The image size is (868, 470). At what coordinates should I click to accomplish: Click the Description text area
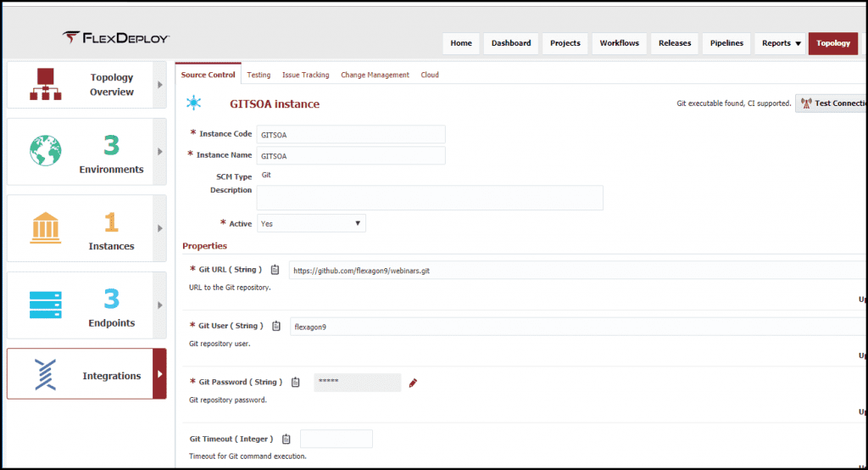pyautogui.click(x=430, y=198)
